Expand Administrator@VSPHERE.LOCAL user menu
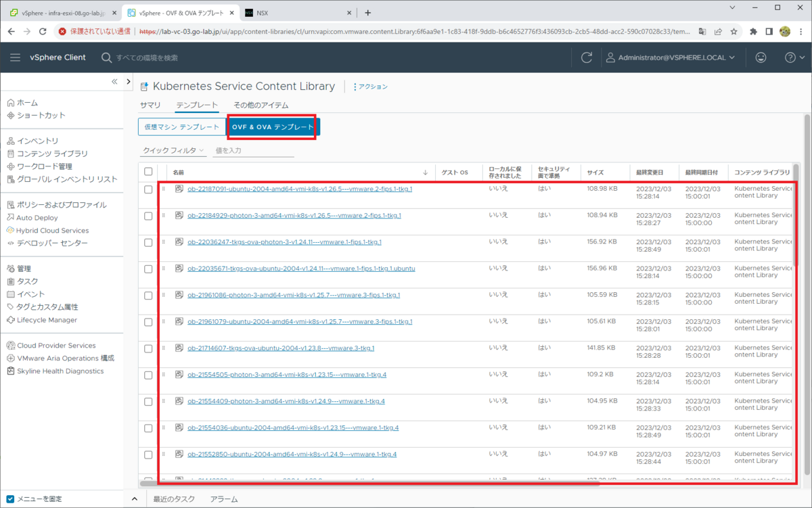 [671, 57]
